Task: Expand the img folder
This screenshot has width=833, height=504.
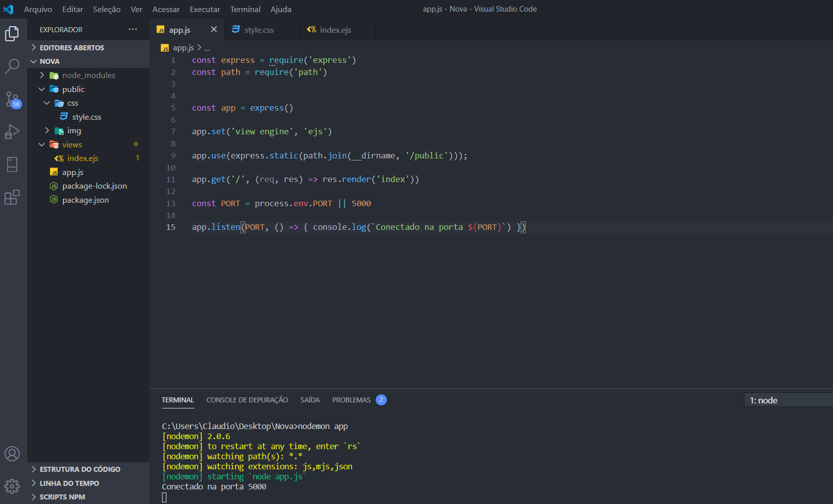Action: click(x=89, y=131)
